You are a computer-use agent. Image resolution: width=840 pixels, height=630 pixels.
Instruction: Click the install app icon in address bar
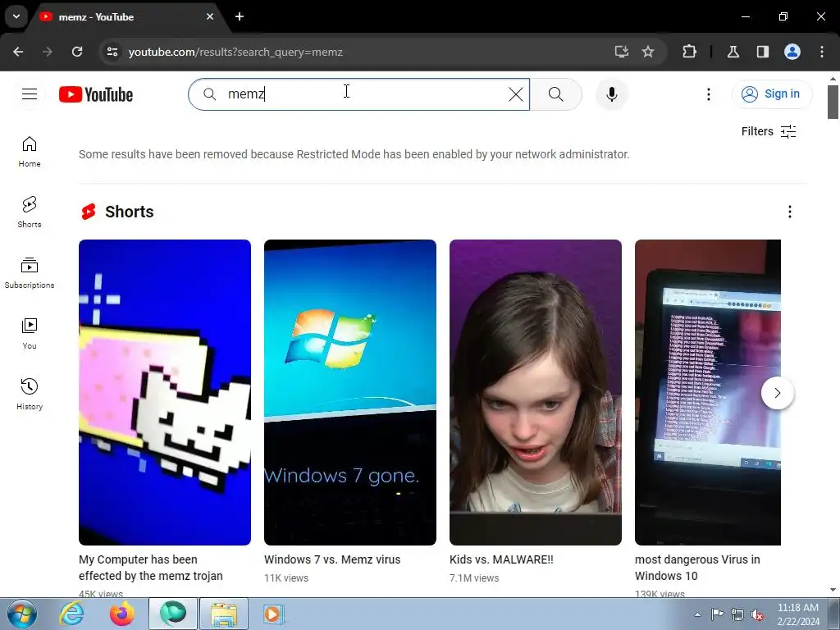pyautogui.click(x=622, y=52)
